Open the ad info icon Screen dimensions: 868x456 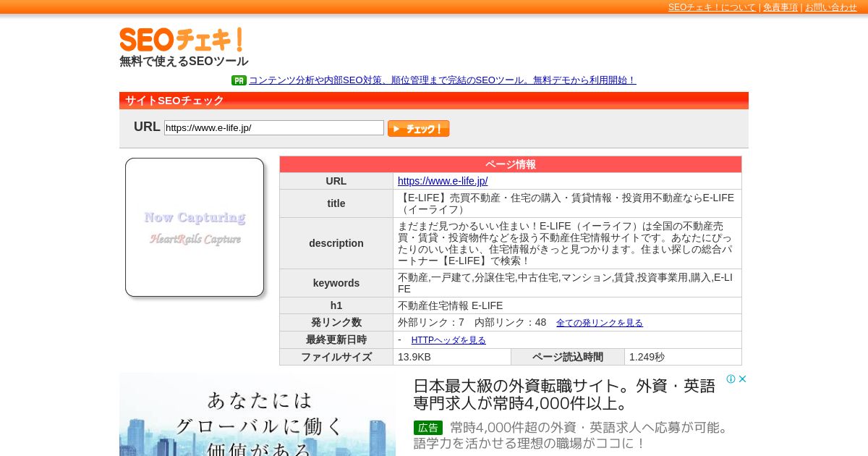click(x=731, y=379)
